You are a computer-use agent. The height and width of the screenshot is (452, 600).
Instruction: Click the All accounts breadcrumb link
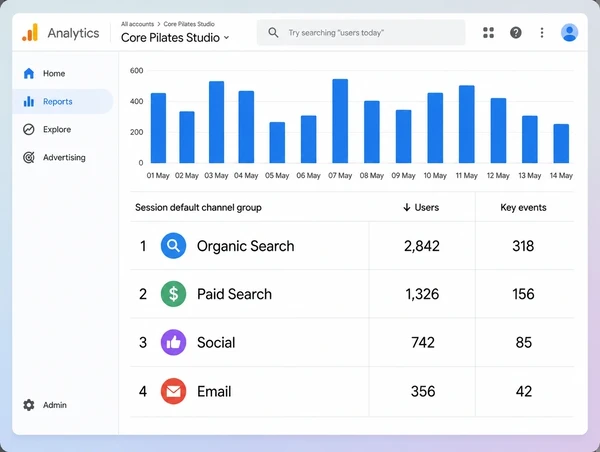click(137, 24)
